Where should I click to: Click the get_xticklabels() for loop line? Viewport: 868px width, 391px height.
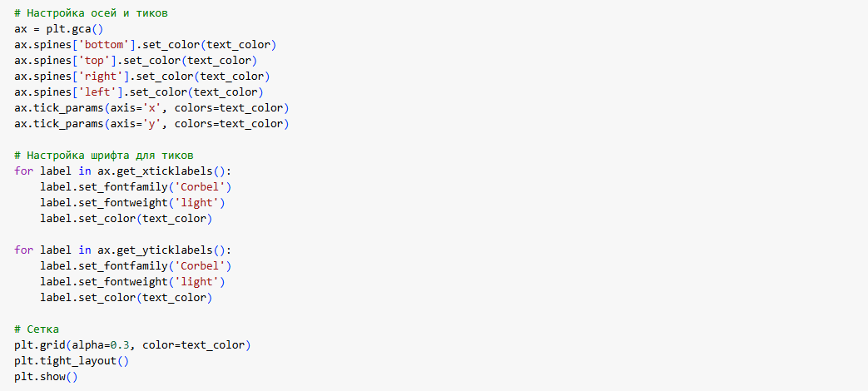coord(123,171)
